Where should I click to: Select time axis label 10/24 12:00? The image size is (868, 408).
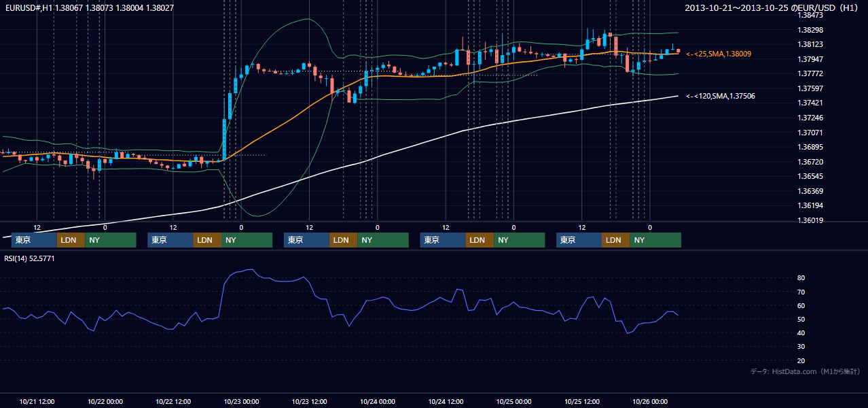[x=446, y=401]
